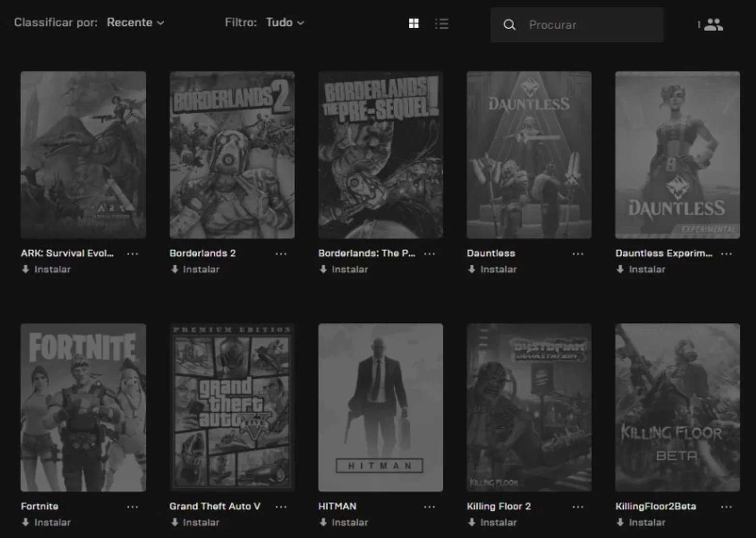Open three-dot menu for Fortnite
Viewport: 756px width, 538px height.
(x=132, y=506)
